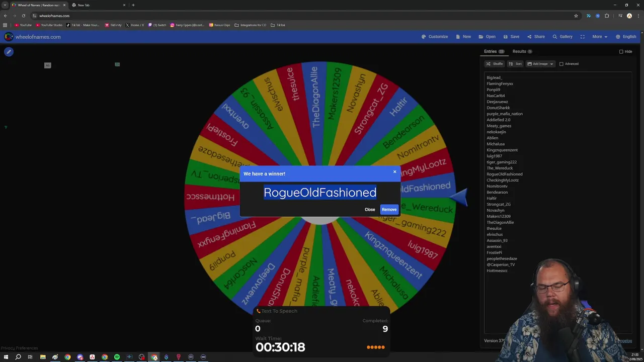Enable the Advanced checkbox
644x362 pixels.
click(561, 64)
